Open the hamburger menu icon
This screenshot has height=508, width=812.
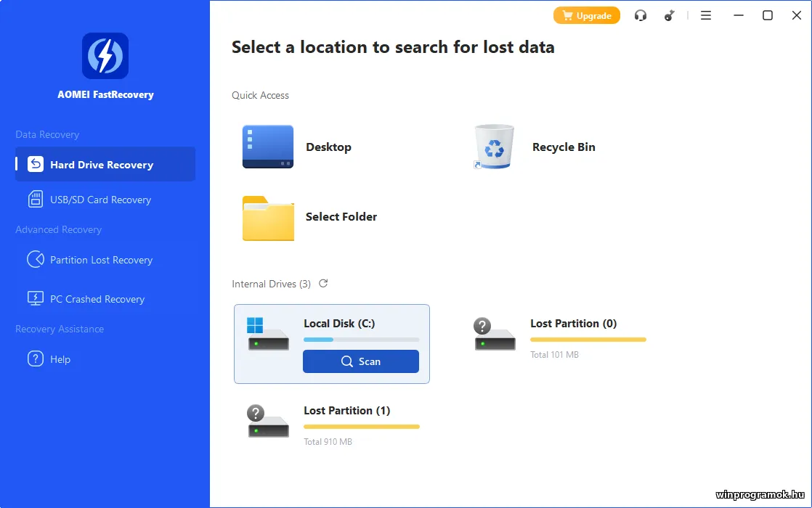point(705,15)
